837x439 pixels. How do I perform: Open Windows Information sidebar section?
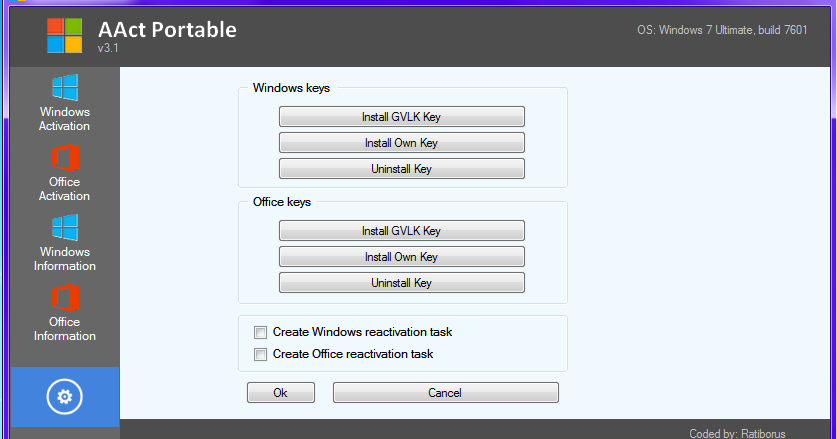coord(65,243)
